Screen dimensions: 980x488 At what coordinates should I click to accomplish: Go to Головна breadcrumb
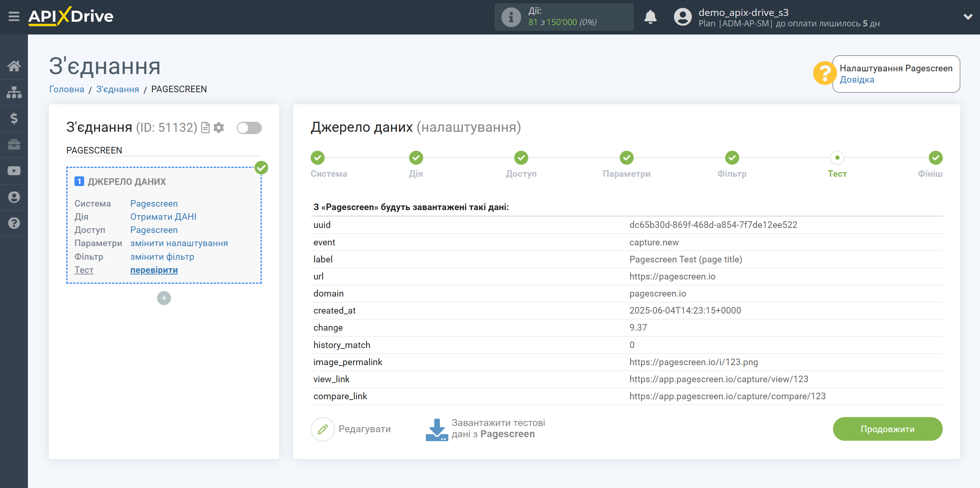click(67, 89)
